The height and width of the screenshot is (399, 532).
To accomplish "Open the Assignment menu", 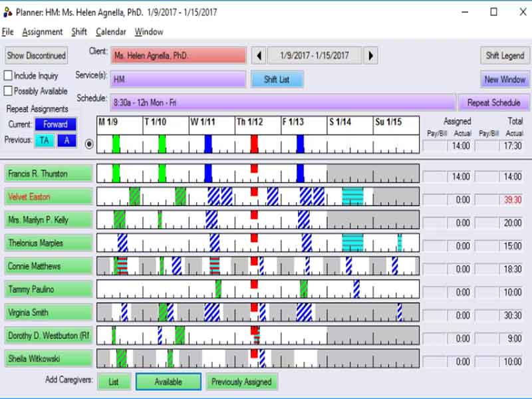I will coord(43,32).
